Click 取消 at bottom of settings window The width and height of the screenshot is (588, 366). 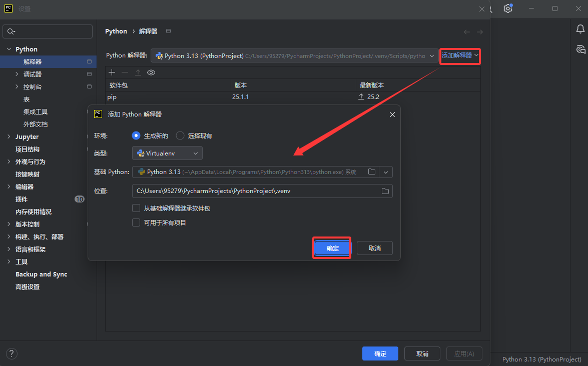coord(422,353)
